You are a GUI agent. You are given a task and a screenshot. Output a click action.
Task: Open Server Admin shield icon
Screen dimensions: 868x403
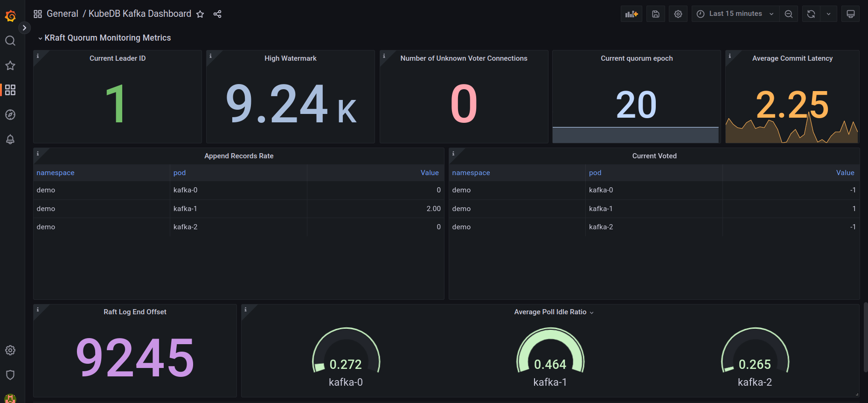pyautogui.click(x=10, y=375)
